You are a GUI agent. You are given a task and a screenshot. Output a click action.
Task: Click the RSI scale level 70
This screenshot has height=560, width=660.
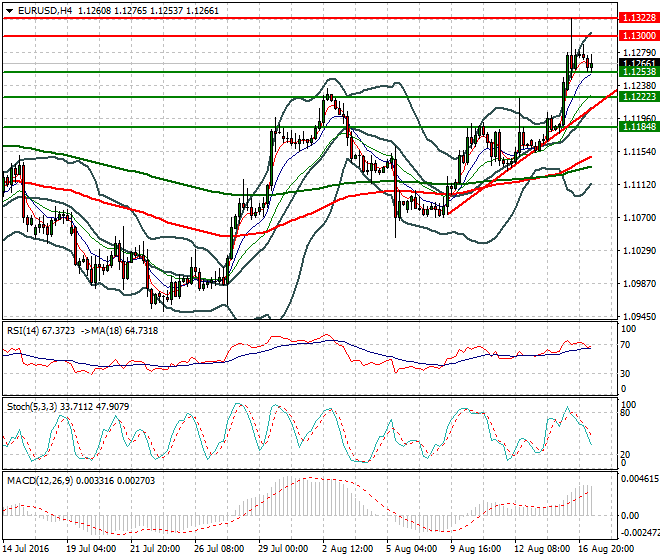(x=625, y=345)
